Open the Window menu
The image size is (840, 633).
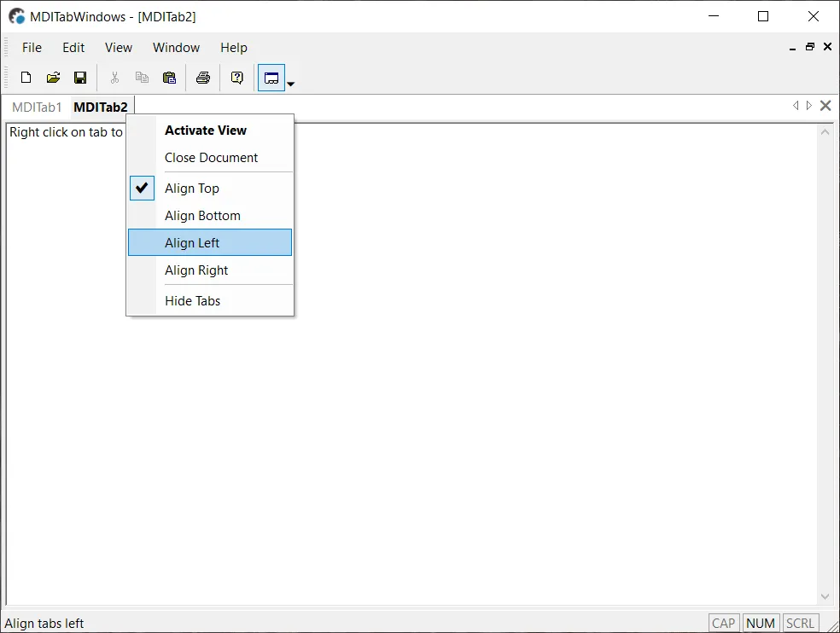tap(176, 48)
